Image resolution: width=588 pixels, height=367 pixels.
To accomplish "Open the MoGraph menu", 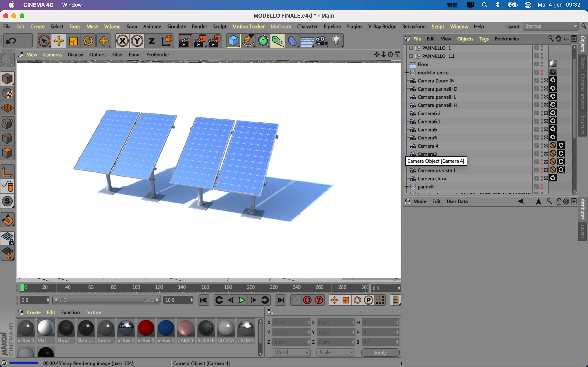I will [281, 27].
